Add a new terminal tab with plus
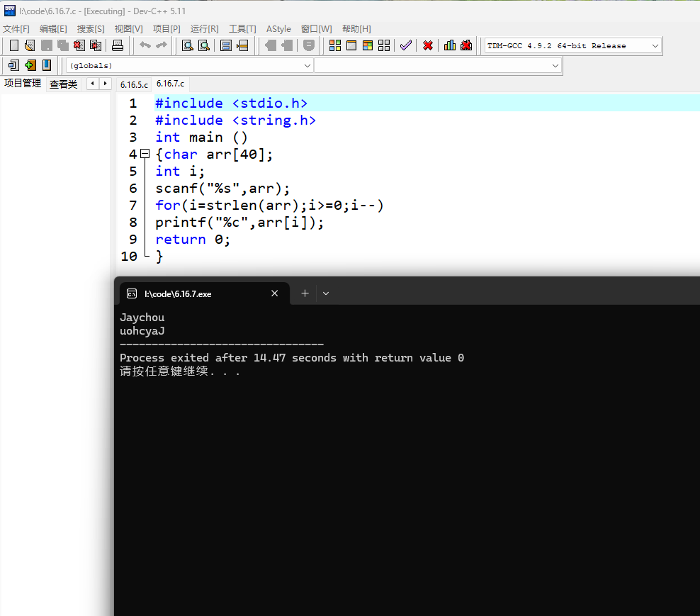 [x=305, y=293]
